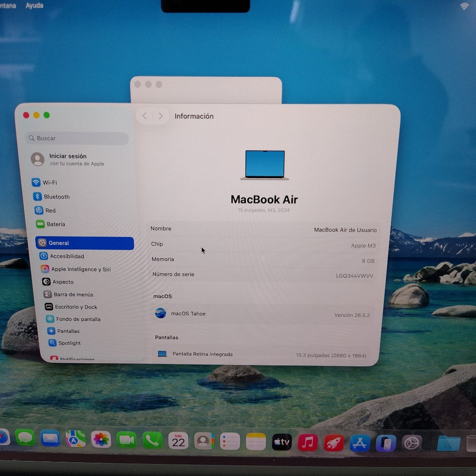Open Messages from the Dock
The height and width of the screenshot is (476, 476).
tap(25, 438)
